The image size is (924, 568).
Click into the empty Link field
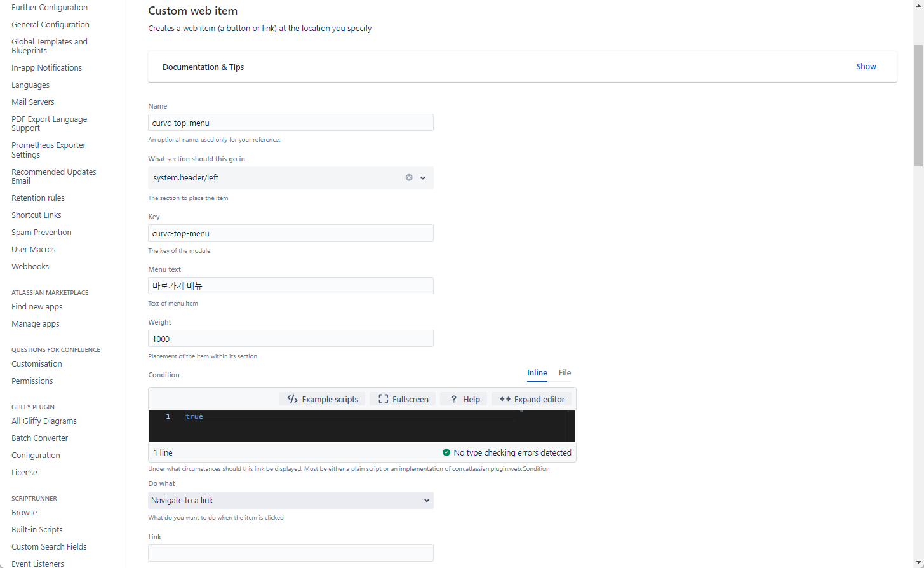click(291, 553)
